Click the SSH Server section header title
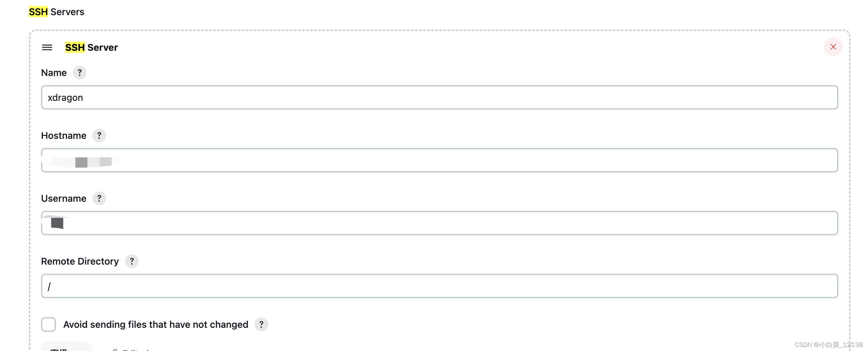868x351 pixels. (x=91, y=47)
